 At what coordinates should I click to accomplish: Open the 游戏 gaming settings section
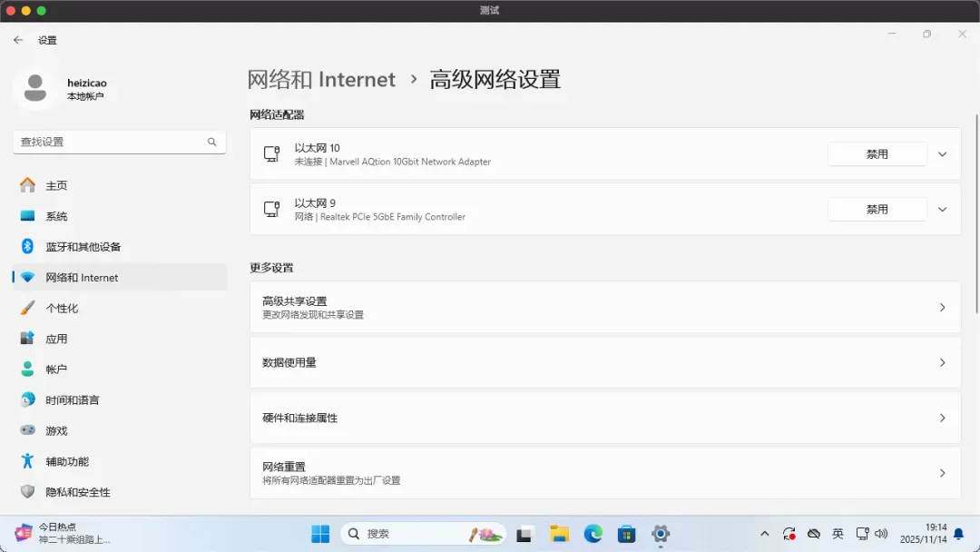pos(56,431)
